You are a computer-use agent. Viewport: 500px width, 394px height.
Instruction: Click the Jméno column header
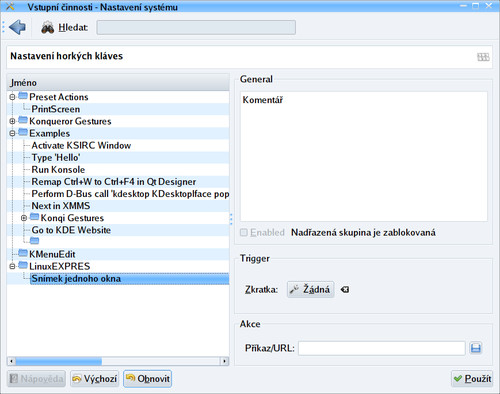click(x=118, y=82)
